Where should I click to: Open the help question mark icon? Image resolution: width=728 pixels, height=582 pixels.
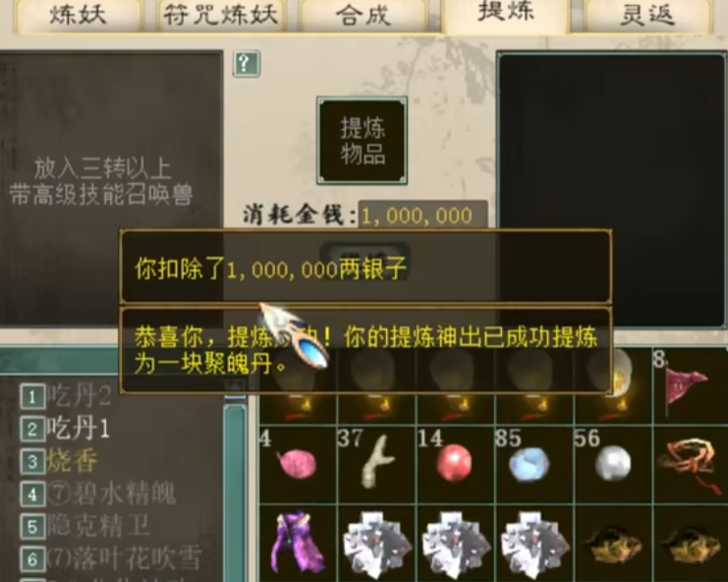coord(246,64)
